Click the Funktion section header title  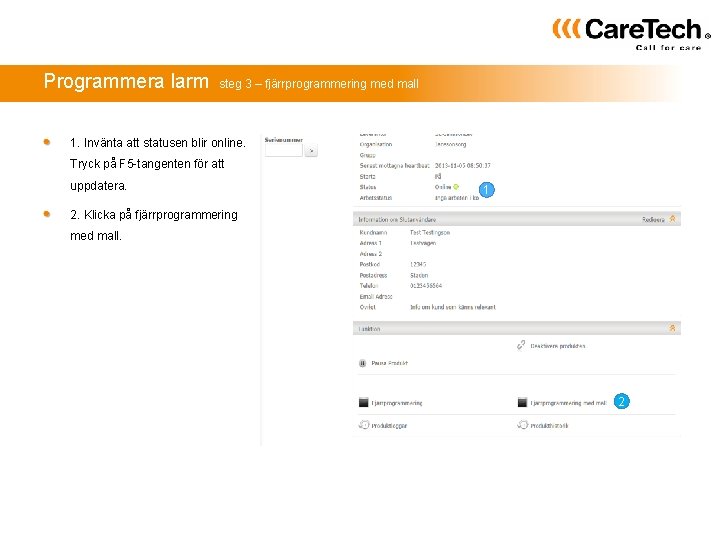coord(369,329)
